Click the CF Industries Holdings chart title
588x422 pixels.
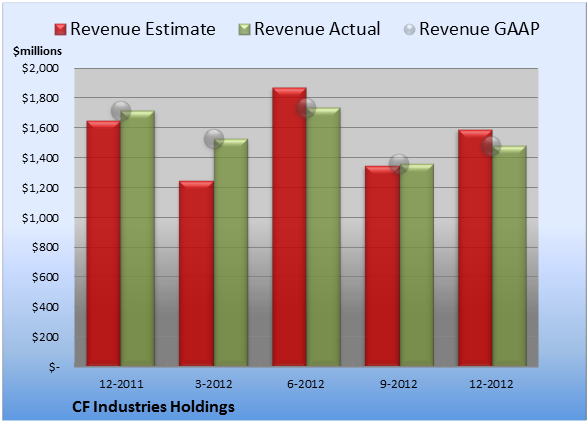tap(153, 407)
